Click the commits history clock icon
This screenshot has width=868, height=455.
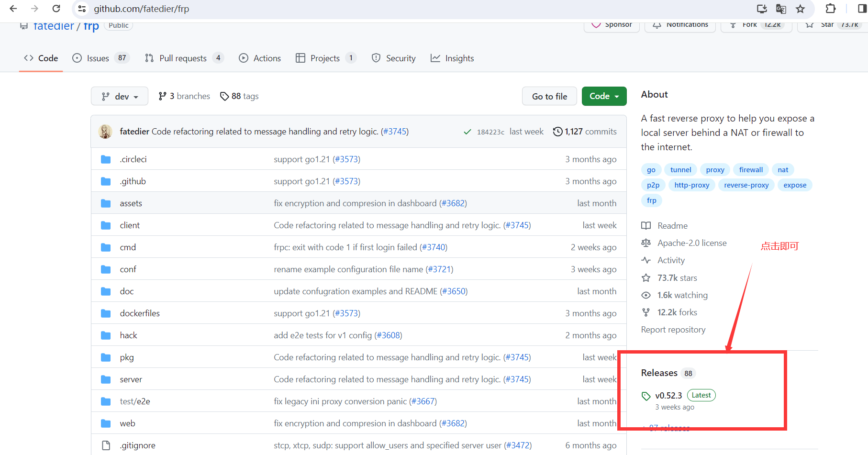coord(557,132)
